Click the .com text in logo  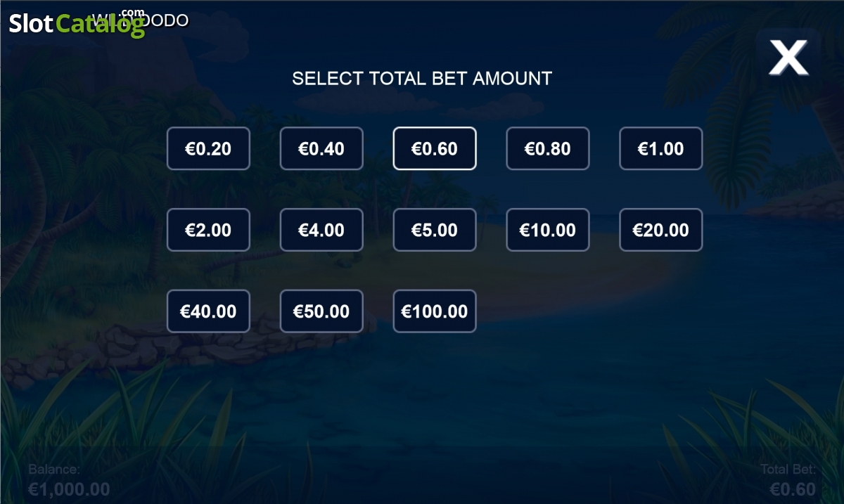(132, 13)
